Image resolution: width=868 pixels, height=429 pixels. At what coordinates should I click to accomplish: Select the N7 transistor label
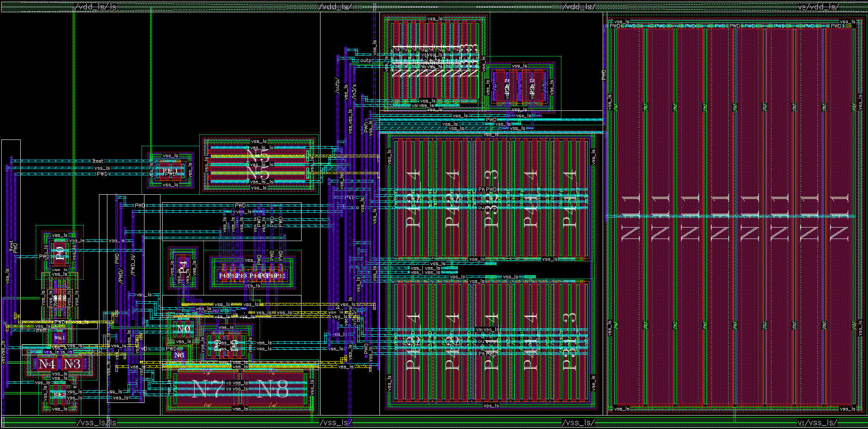[208, 389]
